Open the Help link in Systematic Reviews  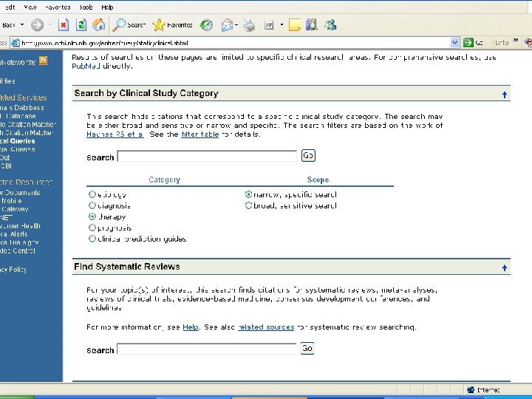click(x=191, y=327)
